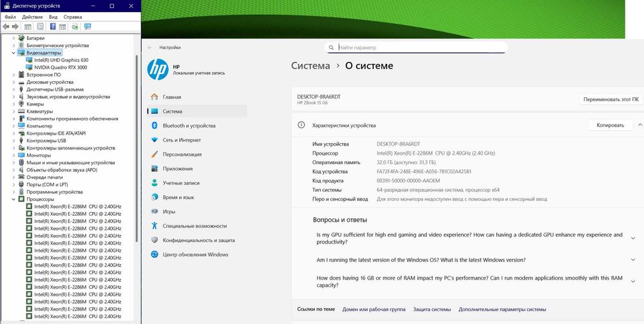Select Intel(R) UHD Graphics 630 device
This screenshot has width=644, height=324.
(61, 60)
